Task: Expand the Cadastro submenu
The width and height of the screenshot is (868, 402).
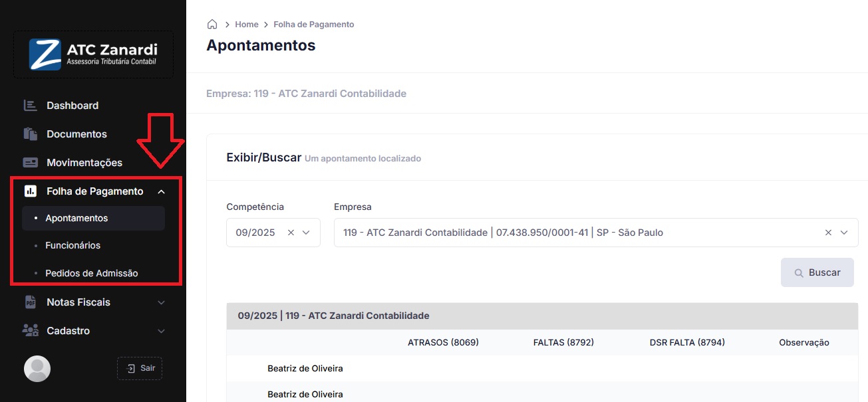Action: [161, 331]
